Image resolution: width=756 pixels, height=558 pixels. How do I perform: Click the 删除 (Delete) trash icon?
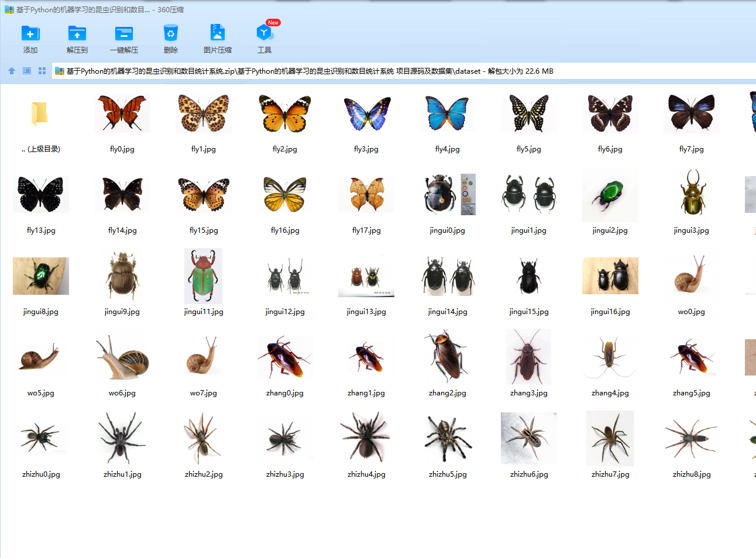pos(171,33)
